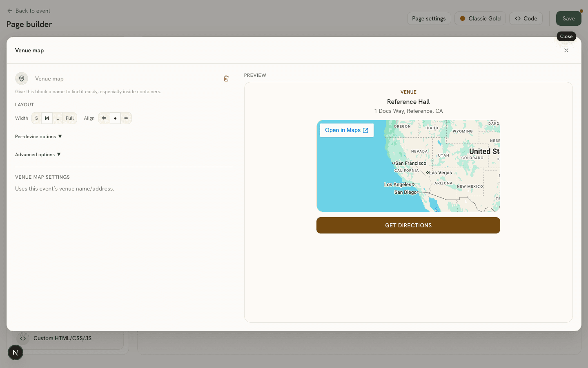This screenshot has width=588, height=368.
Task: Expand Advanced options
Action: 38,155
